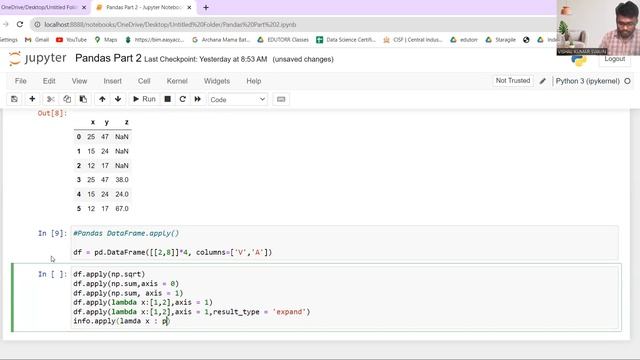Switch to the Pandas Part 2 browser tab

coord(144,7)
